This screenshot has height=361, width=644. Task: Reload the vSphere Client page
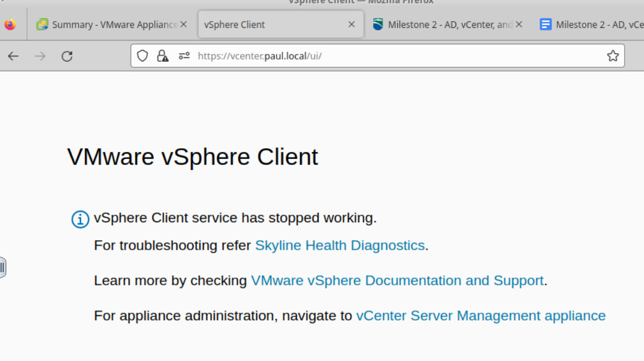(67, 56)
